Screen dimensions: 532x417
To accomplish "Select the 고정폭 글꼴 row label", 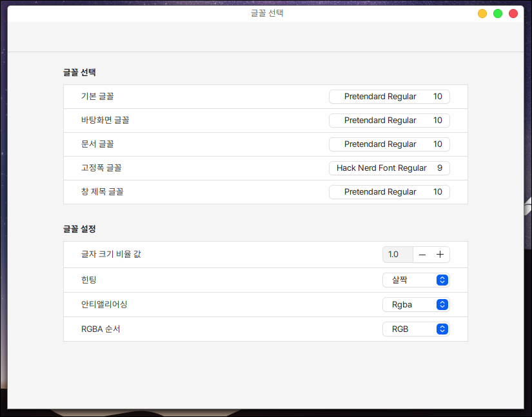I will [101, 168].
